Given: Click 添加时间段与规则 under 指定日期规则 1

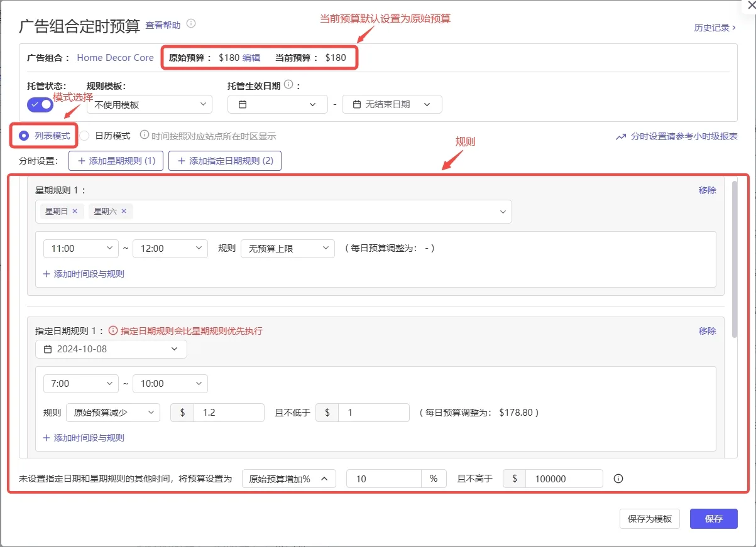Looking at the screenshot, I should click(84, 438).
